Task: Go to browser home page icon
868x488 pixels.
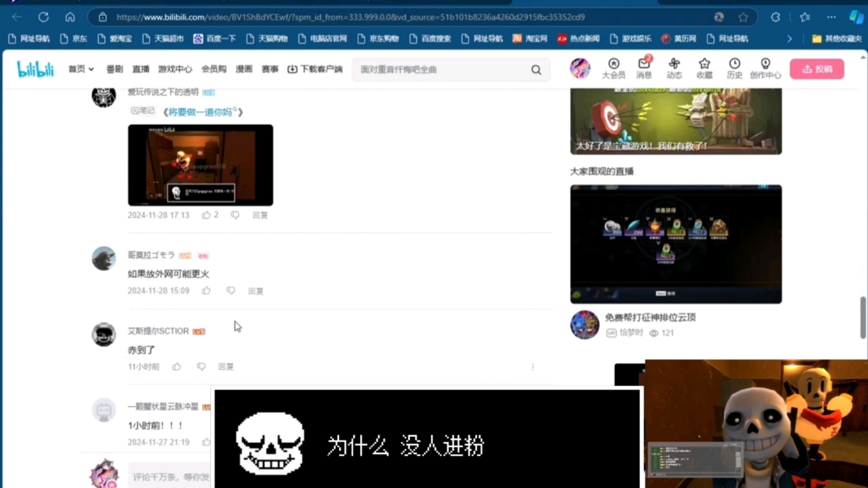Action: [x=70, y=17]
